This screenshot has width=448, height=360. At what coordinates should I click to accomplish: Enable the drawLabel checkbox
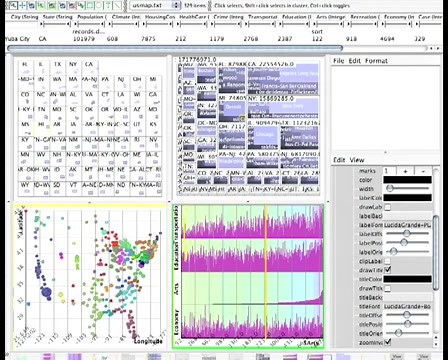point(387,207)
